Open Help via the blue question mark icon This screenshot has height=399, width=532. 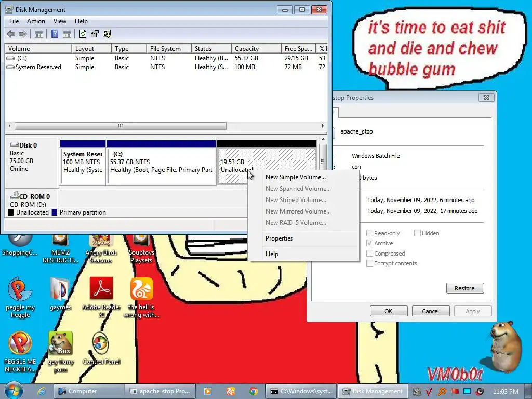click(x=55, y=34)
